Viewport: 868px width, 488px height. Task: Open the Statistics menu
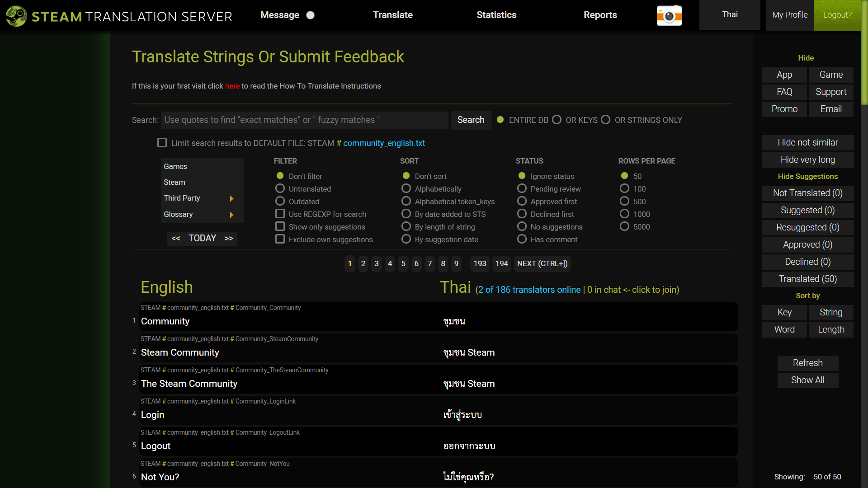pos(496,15)
